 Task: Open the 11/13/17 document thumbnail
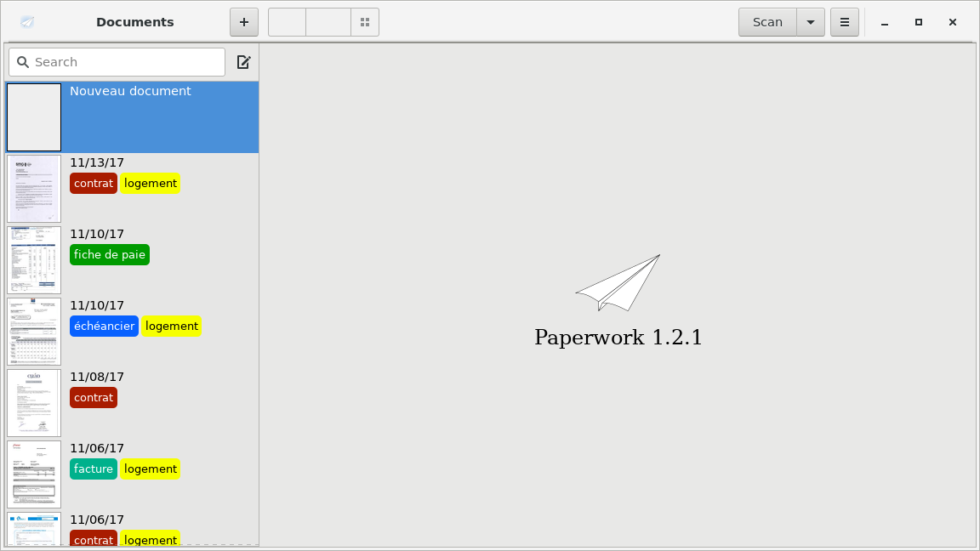click(x=34, y=189)
